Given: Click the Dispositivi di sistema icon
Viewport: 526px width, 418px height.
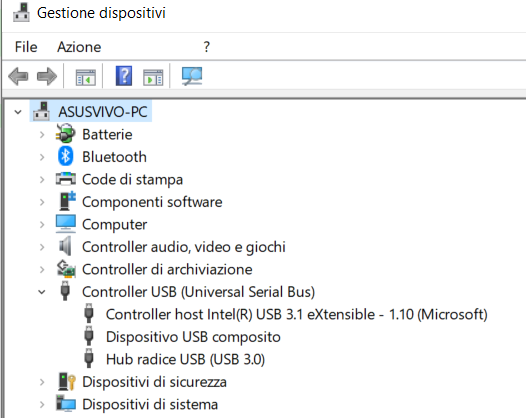Looking at the screenshot, I should pos(66,404).
